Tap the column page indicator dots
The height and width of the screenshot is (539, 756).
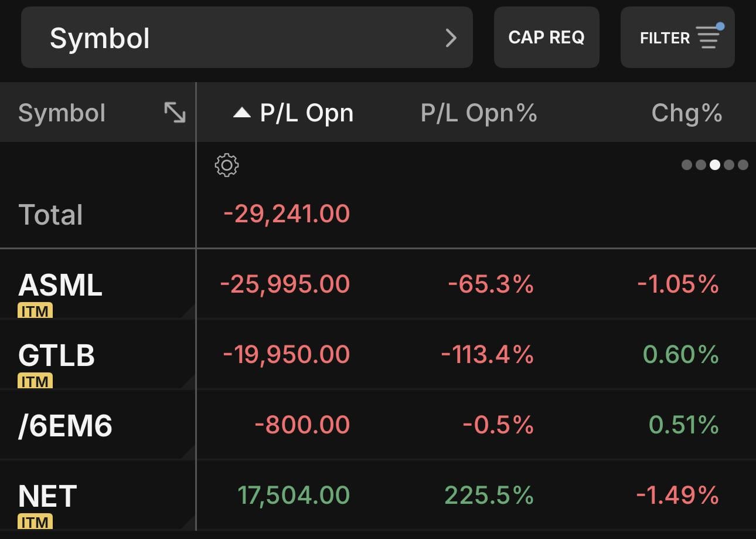[714, 165]
